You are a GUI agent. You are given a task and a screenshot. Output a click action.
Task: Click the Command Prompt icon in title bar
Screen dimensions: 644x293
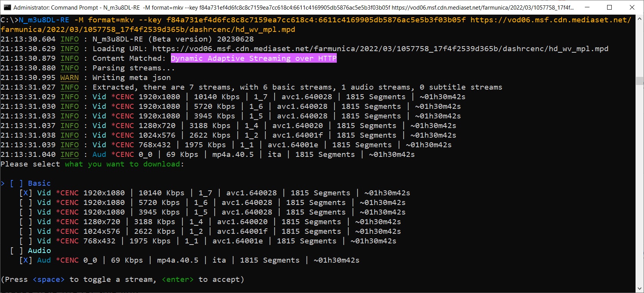tap(7, 7)
